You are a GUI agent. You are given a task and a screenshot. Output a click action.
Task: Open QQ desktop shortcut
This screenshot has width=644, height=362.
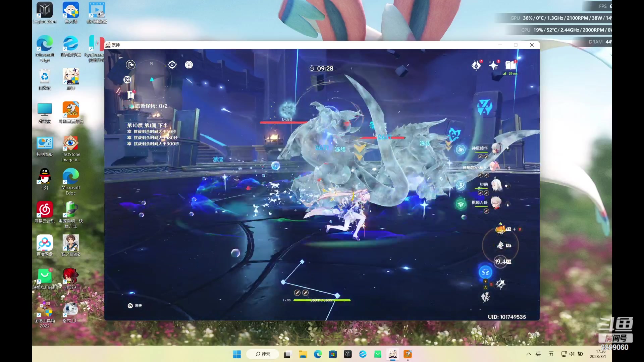tap(45, 179)
